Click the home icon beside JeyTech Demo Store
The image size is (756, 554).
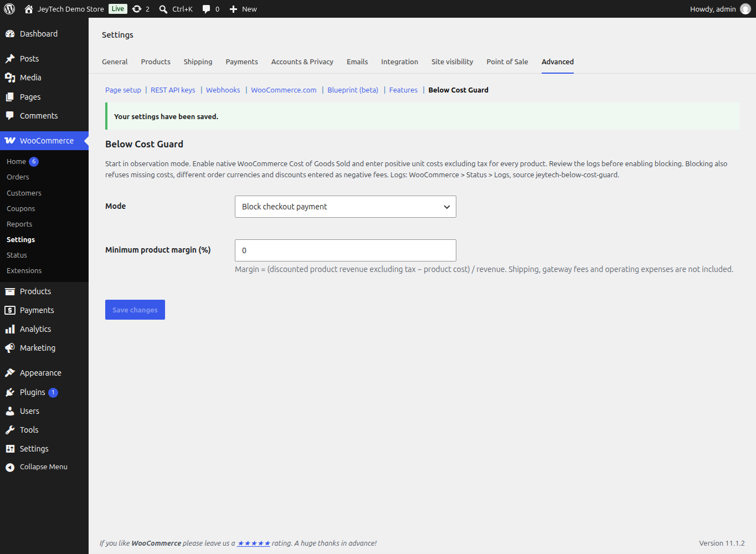tap(29, 9)
